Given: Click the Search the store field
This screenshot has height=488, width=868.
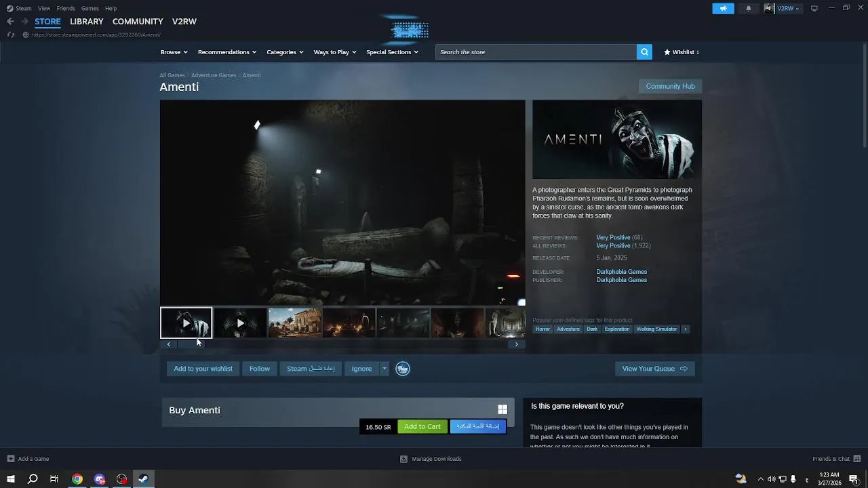Looking at the screenshot, I should pyautogui.click(x=536, y=52).
